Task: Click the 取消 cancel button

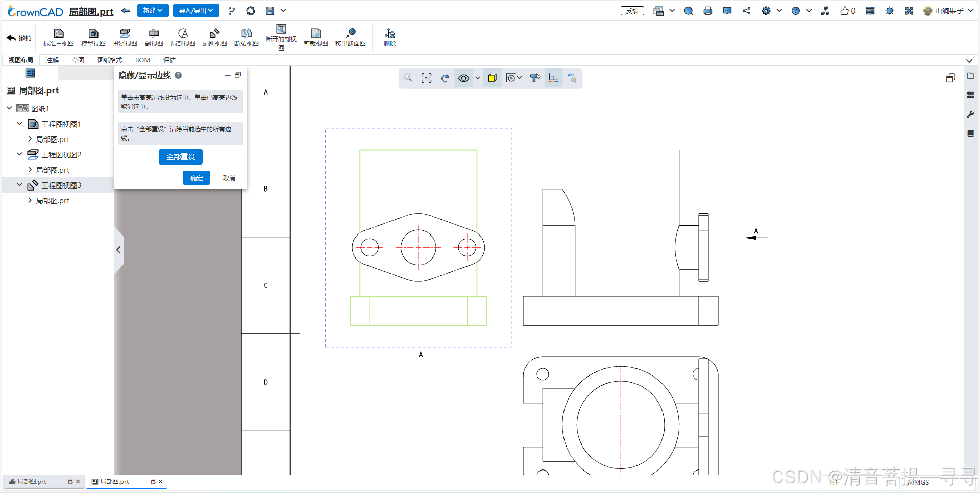Action: 229,178
